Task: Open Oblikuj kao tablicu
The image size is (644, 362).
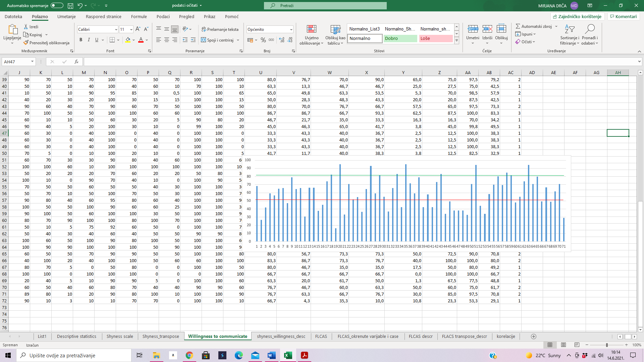Action: 335,35
